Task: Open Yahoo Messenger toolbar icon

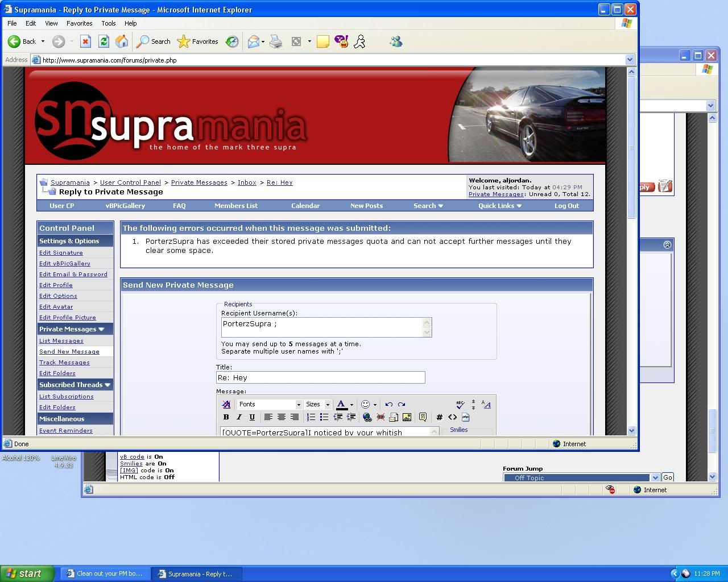Action: [341, 41]
